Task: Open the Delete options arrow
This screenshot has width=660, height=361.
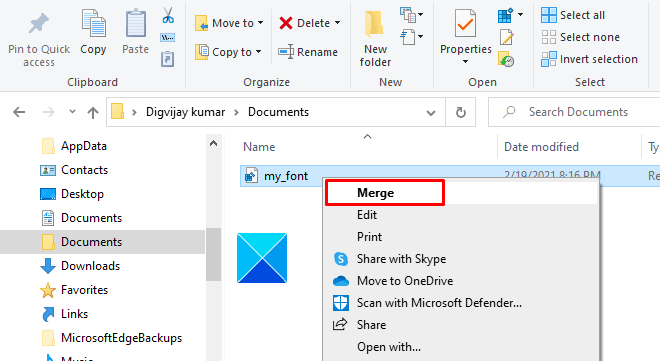Action: click(x=338, y=23)
